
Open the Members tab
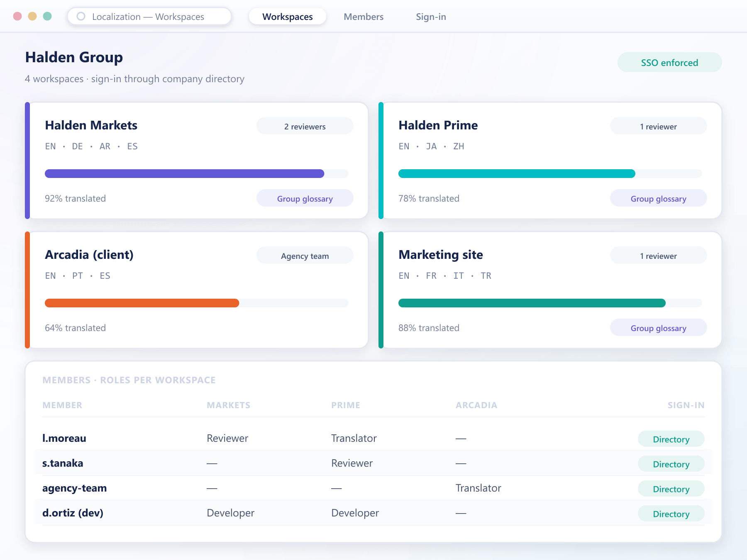tap(364, 17)
